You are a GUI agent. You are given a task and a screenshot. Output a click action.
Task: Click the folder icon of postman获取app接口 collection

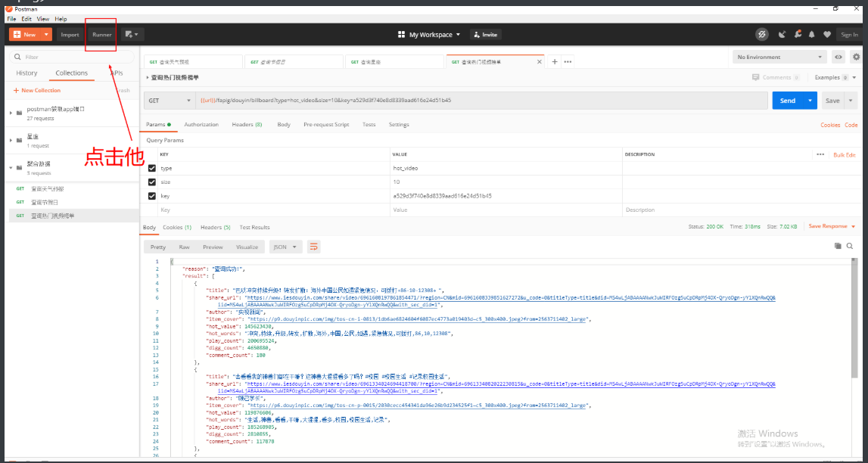coord(20,112)
